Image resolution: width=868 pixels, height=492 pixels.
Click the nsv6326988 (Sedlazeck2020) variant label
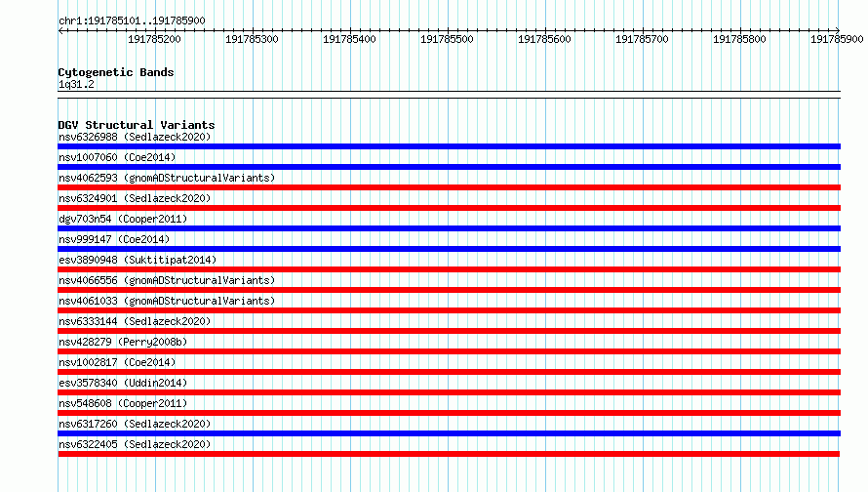pos(135,137)
